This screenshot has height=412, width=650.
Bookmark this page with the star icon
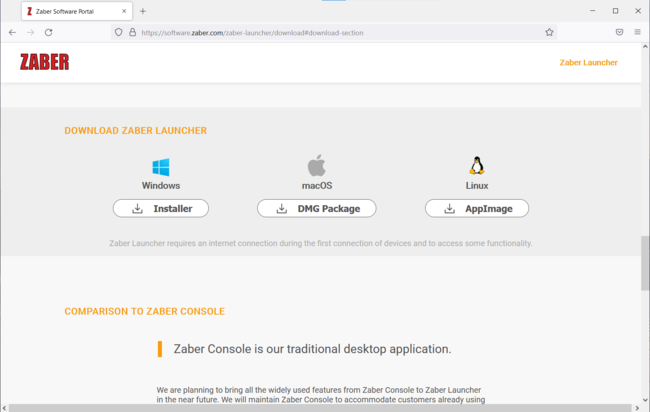coord(549,32)
